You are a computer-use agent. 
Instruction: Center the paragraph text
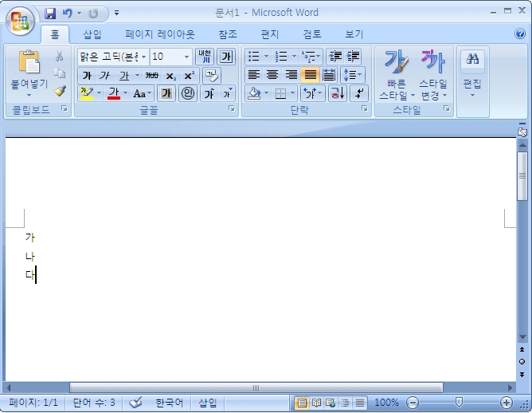pos(272,75)
